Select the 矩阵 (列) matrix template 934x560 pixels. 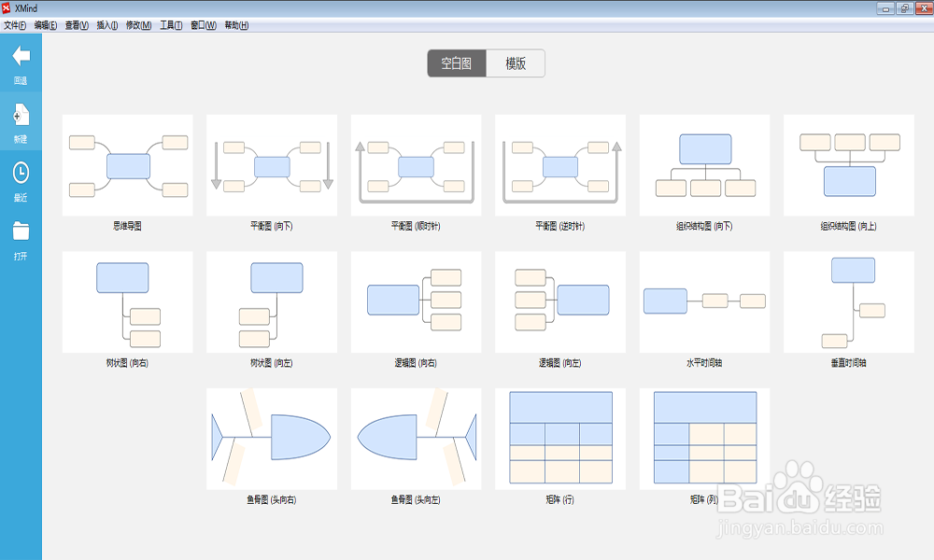pyautogui.click(x=704, y=438)
